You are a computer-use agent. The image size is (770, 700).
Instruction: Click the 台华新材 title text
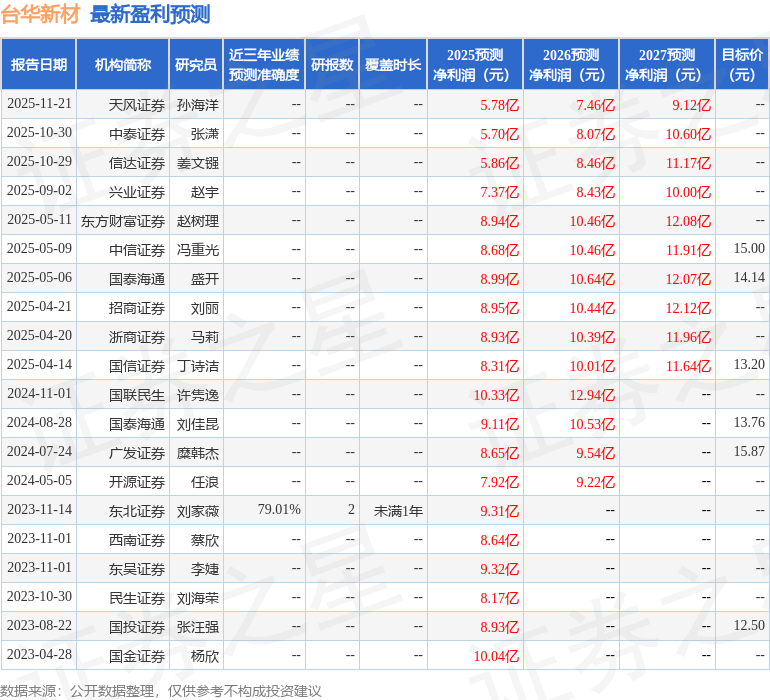(42, 14)
